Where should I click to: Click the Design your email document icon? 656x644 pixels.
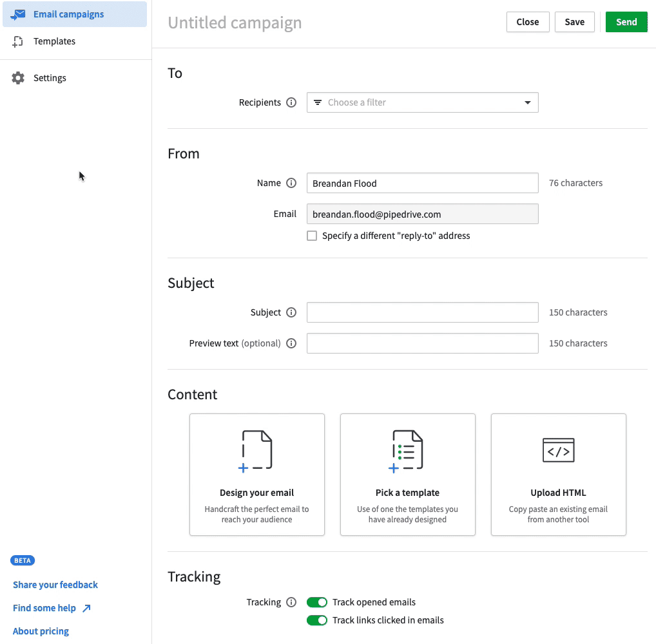click(256, 450)
